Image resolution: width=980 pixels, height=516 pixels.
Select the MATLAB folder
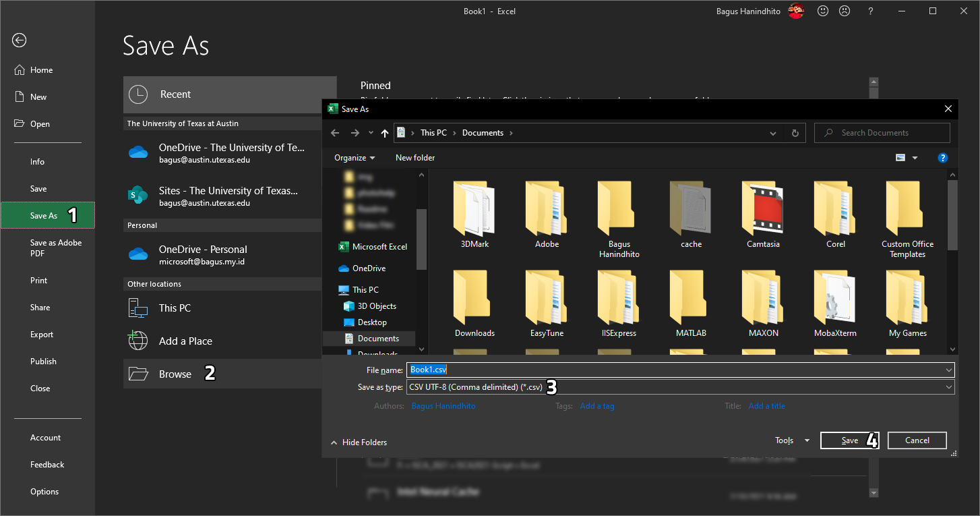click(692, 303)
